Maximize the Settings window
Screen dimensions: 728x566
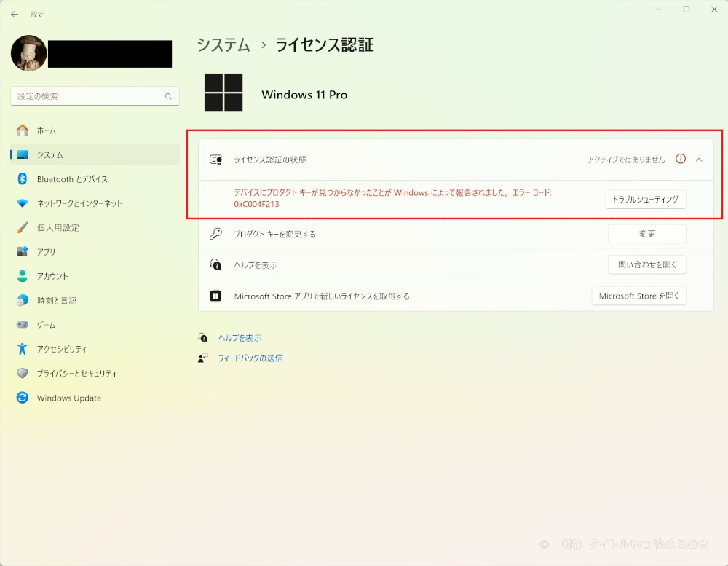687,9
